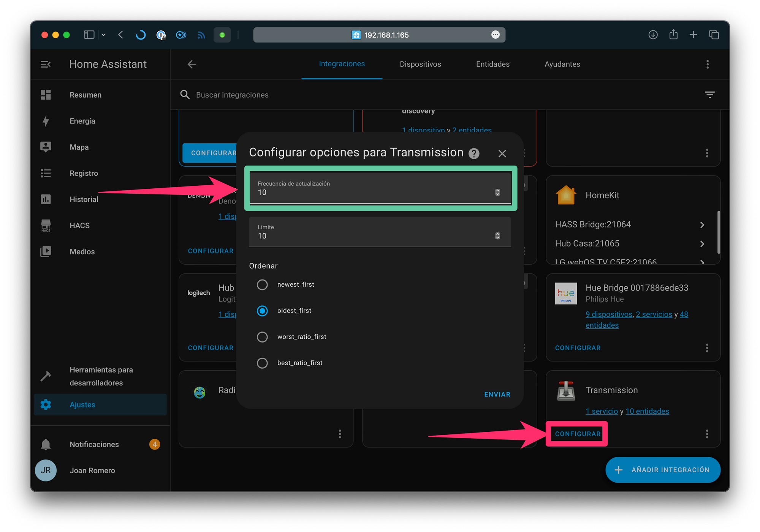The image size is (760, 532).
Task: Switch to Entidades tab
Action: (x=493, y=64)
